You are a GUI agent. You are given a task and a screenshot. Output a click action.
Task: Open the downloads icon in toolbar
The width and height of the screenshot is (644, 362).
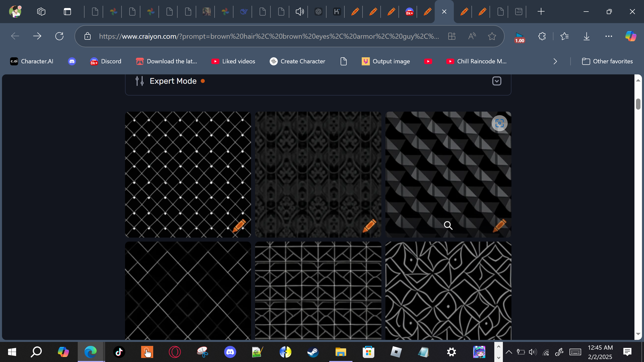click(x=586, y=36)
